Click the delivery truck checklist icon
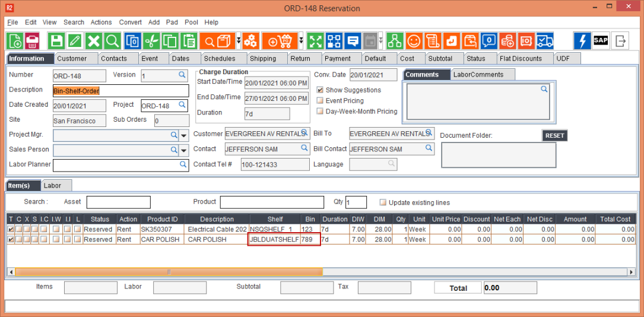644x317 pixels. [x=544, y=41]
